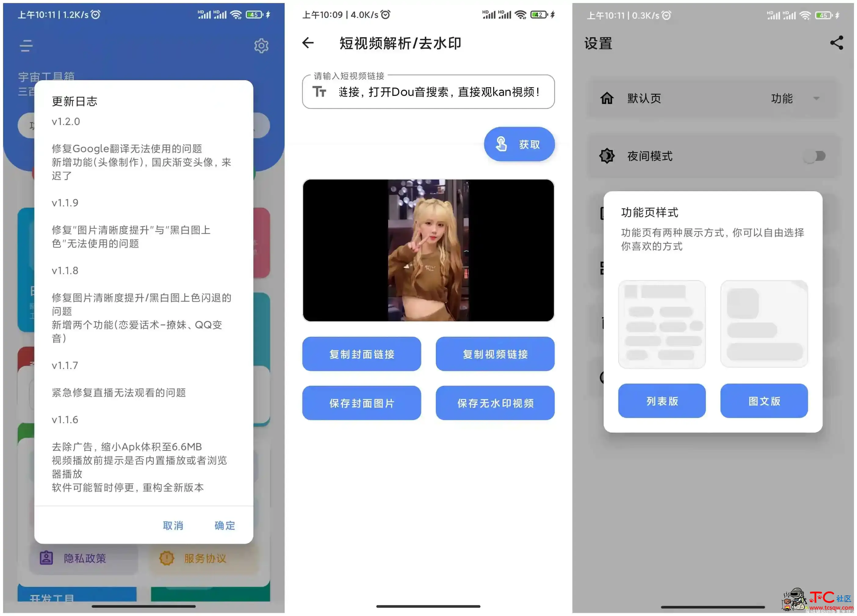Select 图文版 graphic layout style
This screenshot has height=616, width=857.
(765, 400)
